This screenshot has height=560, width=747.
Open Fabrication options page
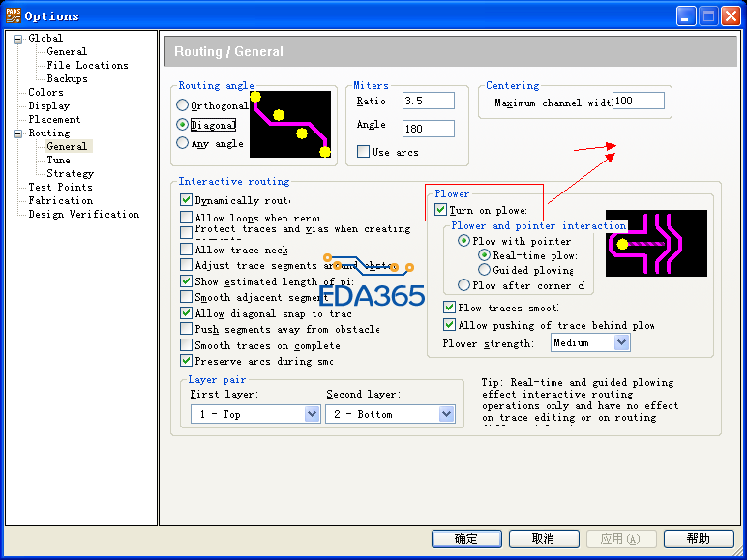pyautogui.click(x=61, y=200)
